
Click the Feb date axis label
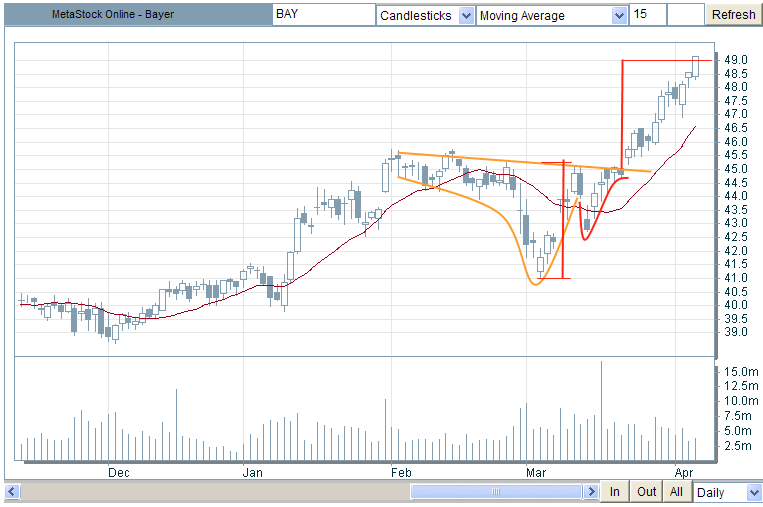pyautogui.click(x=401, y=472)
